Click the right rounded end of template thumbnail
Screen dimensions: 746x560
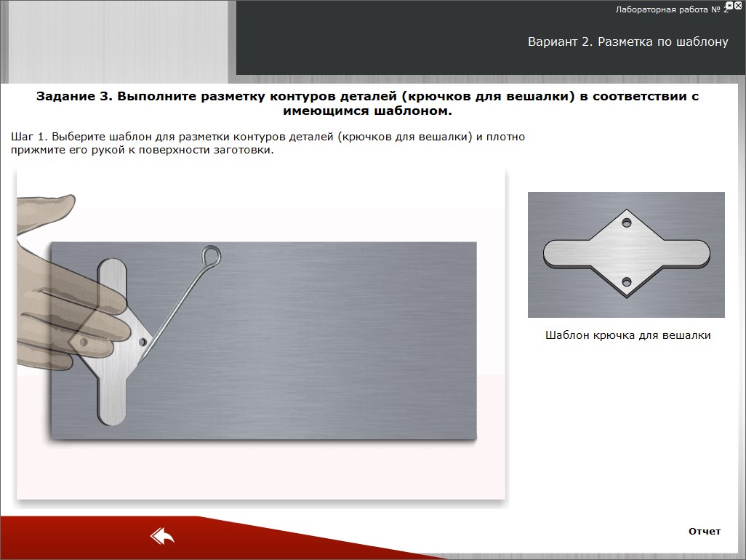[698, 253]
